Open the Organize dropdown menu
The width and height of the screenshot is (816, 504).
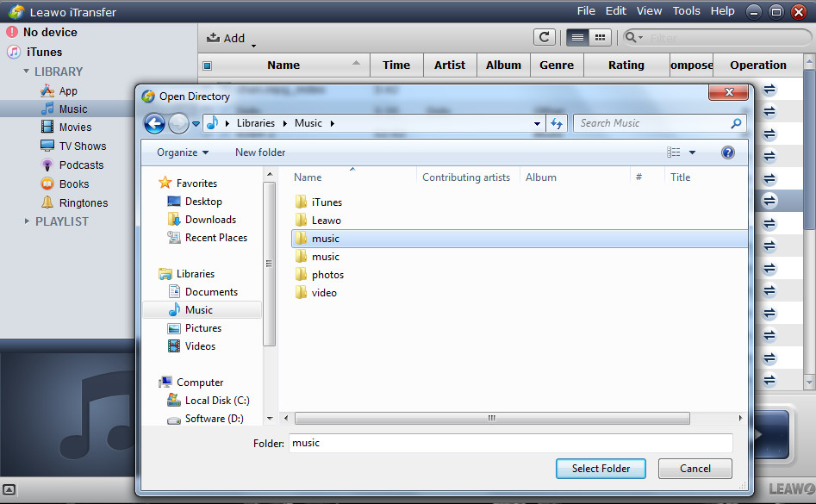[182, 152]
